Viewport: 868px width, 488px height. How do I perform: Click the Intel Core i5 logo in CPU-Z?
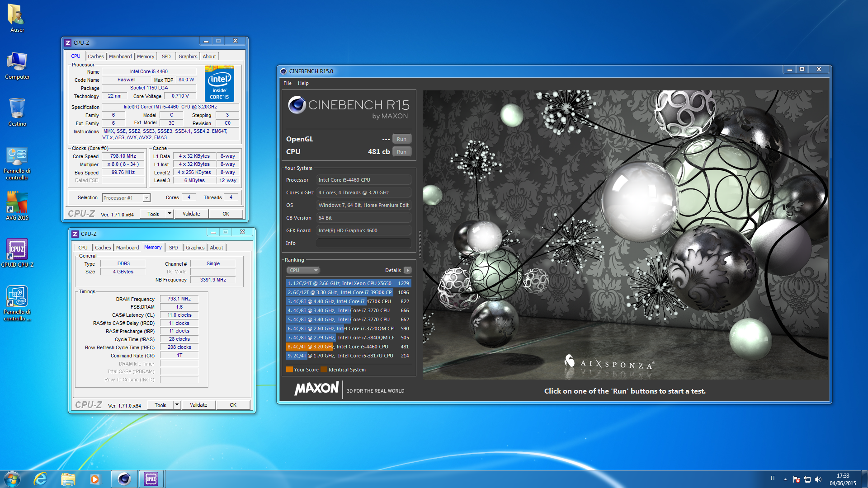(219, 84)
